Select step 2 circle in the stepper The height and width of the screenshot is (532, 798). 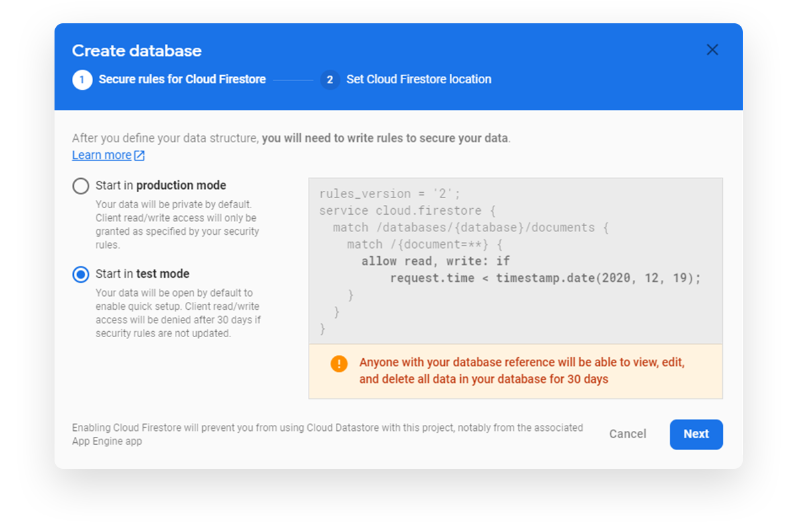330,80
